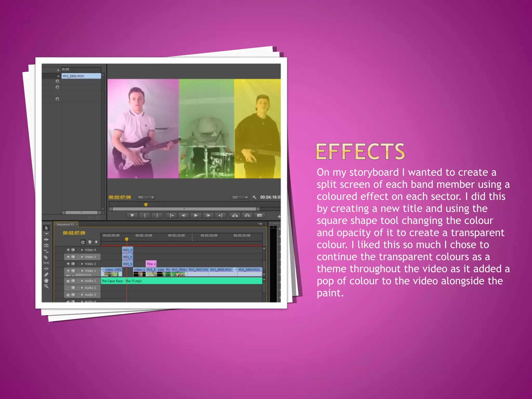The image size is (532, 399).
Task: Select the Rate Stretch tool
Action: (46, 251)
